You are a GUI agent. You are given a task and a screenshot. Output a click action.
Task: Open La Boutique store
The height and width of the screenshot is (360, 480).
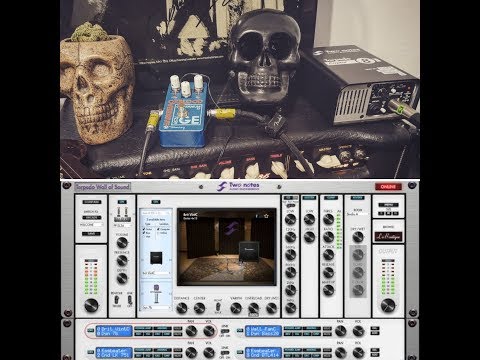(388, 236)
